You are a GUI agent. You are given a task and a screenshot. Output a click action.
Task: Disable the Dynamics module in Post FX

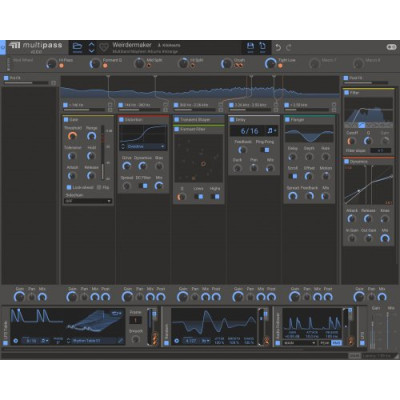(347, 162)
